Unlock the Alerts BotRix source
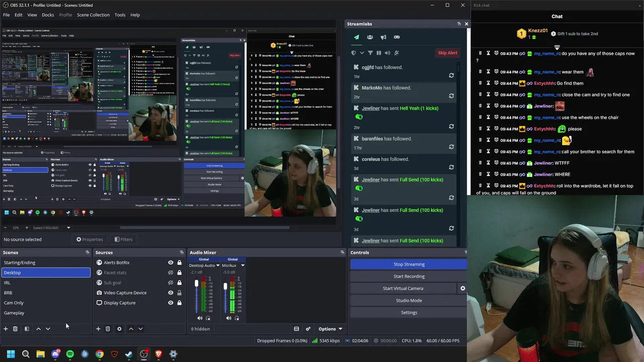This screenshot has width=644, height=362. tap(179, 262)
